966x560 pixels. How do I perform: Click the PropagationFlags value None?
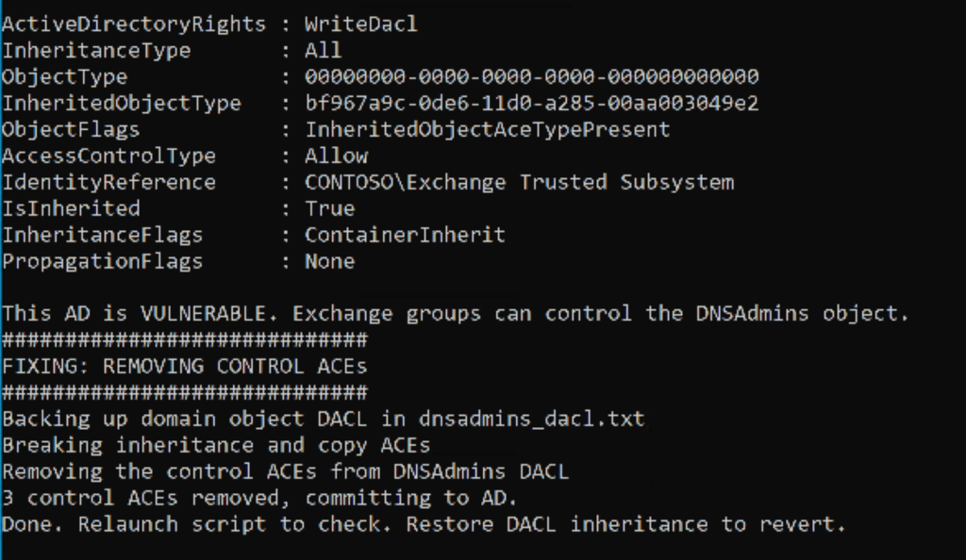(x=329, y=261)
